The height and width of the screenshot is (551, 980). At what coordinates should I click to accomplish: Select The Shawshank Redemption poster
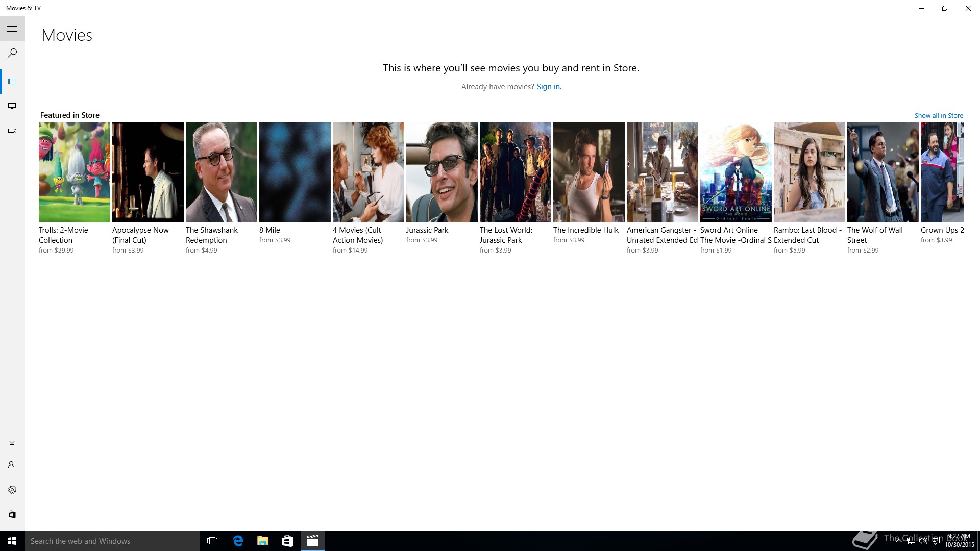pos(222,172)
